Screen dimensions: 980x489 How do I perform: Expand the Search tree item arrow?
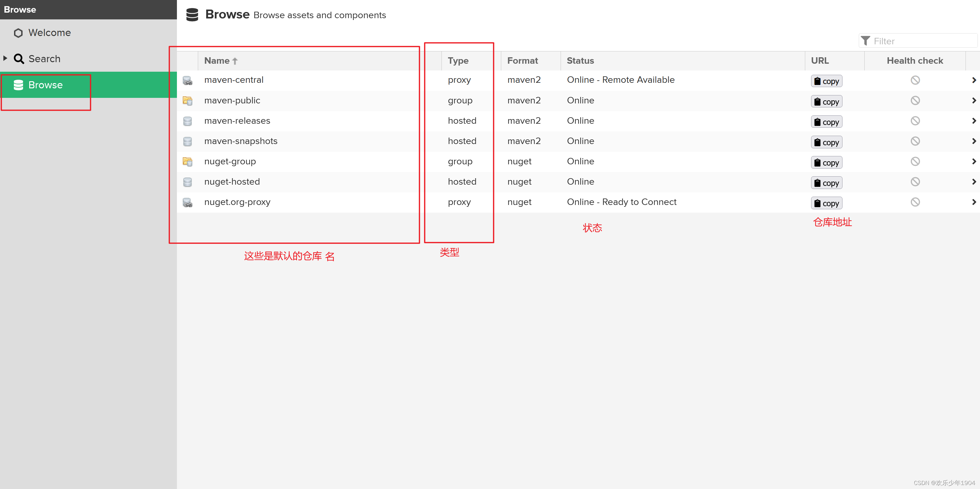click(5, 58)
